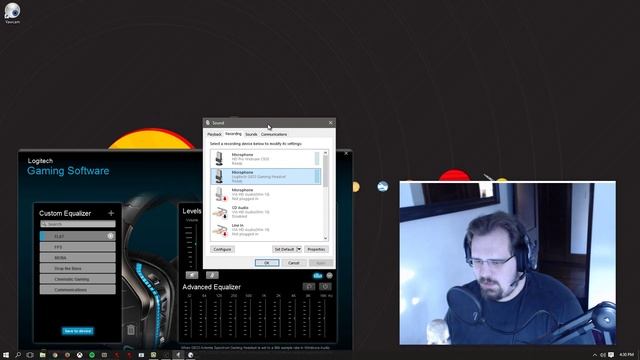
Task: Click the CD Audio device icon
Action: tap(220, 212)
